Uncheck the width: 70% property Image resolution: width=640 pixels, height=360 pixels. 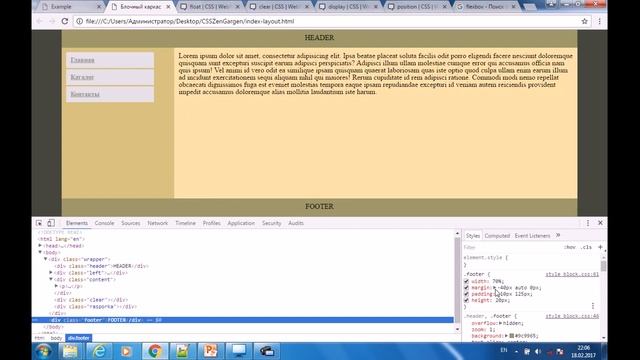pos(466,281)
